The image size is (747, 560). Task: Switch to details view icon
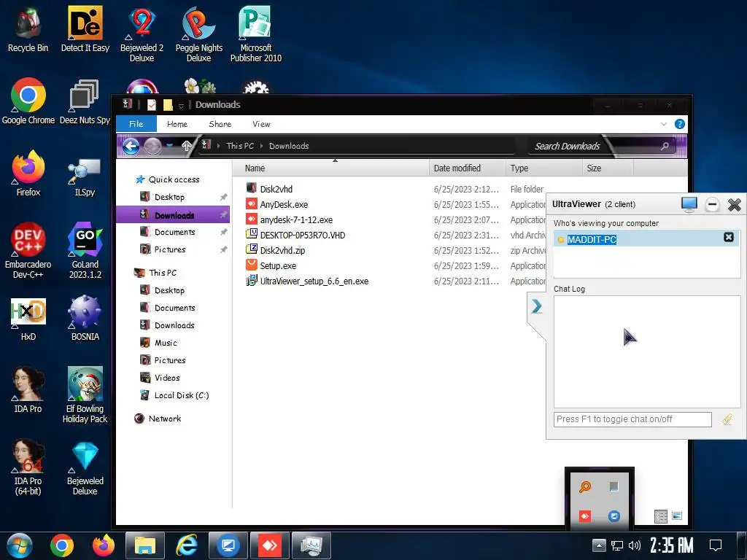click(x=661, y=517)
